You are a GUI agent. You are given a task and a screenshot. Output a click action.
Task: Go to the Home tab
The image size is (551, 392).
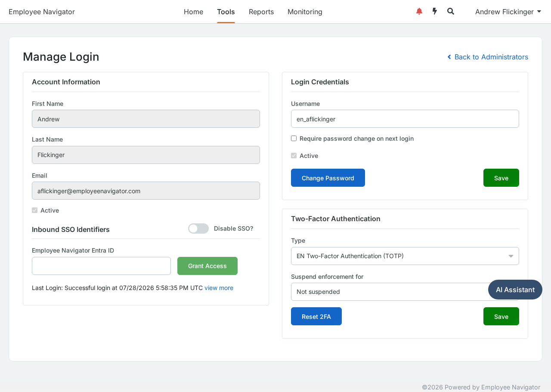[x=193, y=12]
